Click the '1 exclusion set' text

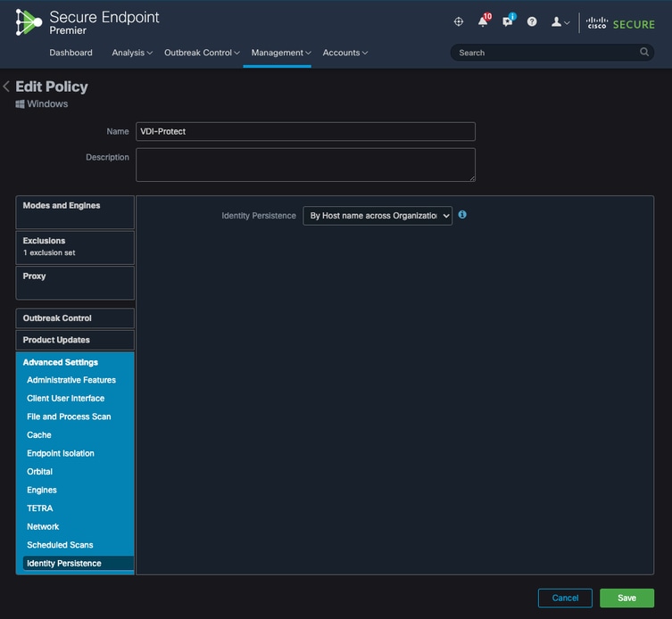click(49, 252)
